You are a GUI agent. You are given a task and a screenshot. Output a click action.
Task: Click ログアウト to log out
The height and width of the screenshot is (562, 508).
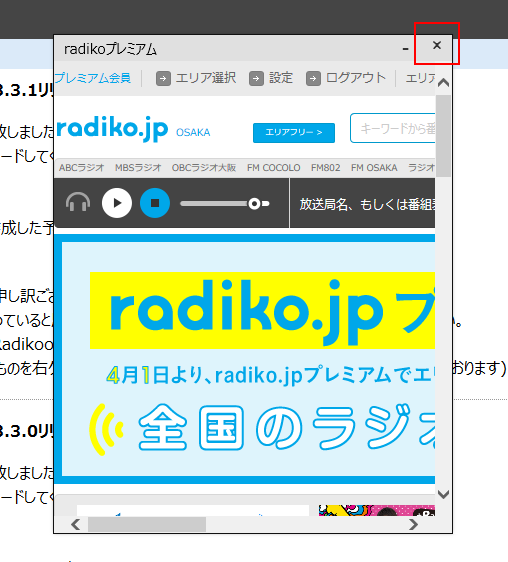tap(356, 78)
